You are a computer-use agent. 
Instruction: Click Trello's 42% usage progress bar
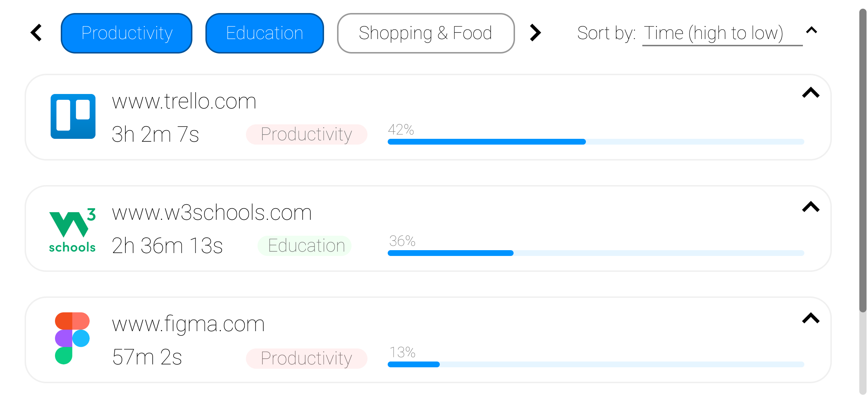(x=595, y=142)
